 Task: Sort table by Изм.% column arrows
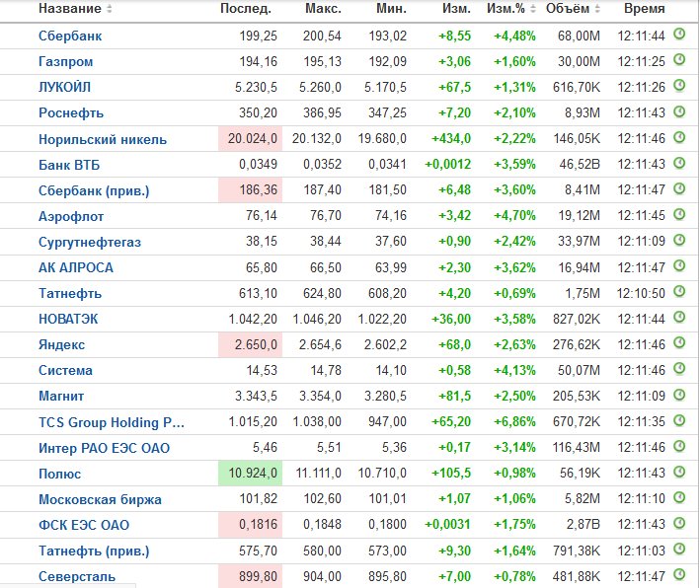pyautogui.click(x=532, y=9)
